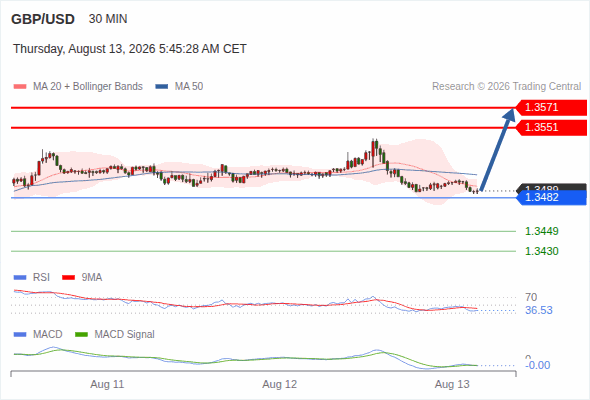The image size is (590, 400).
Task: Click the 1.3449 support level label
Action: pyautogui.click(x=541, y=231)
